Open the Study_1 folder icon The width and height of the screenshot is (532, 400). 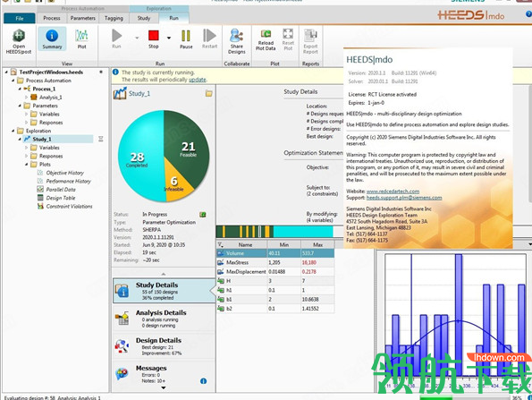point(208,93)
